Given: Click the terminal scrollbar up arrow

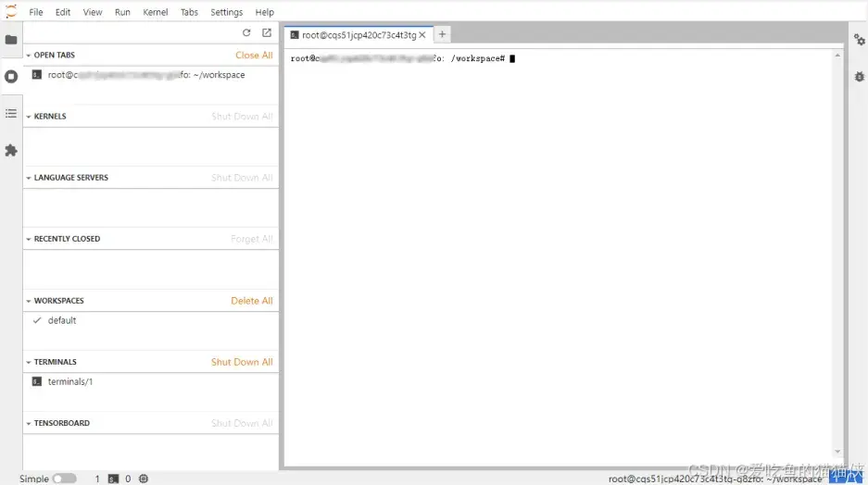Looking at the screenshot, I should click(x=837, y=56).
